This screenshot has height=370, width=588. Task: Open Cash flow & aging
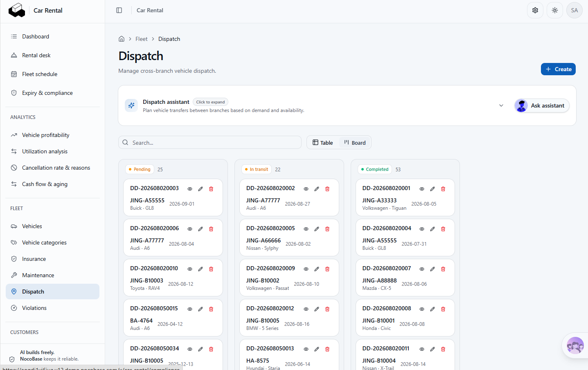[x=53, y=184]
